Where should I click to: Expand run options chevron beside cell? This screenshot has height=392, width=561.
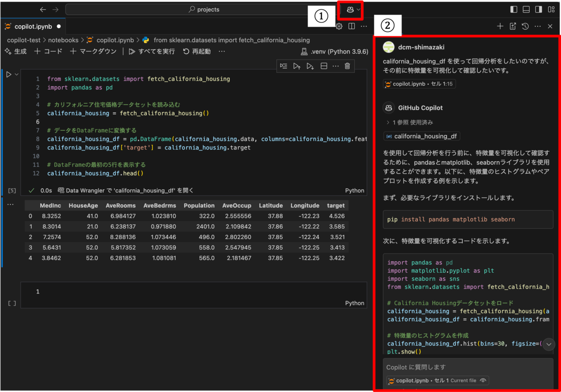(x=17, y=74)
